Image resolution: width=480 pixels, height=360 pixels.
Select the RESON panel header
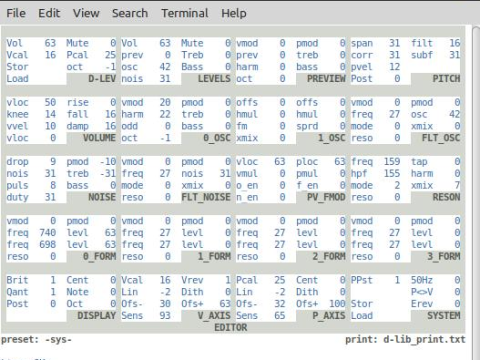[446, 197]
